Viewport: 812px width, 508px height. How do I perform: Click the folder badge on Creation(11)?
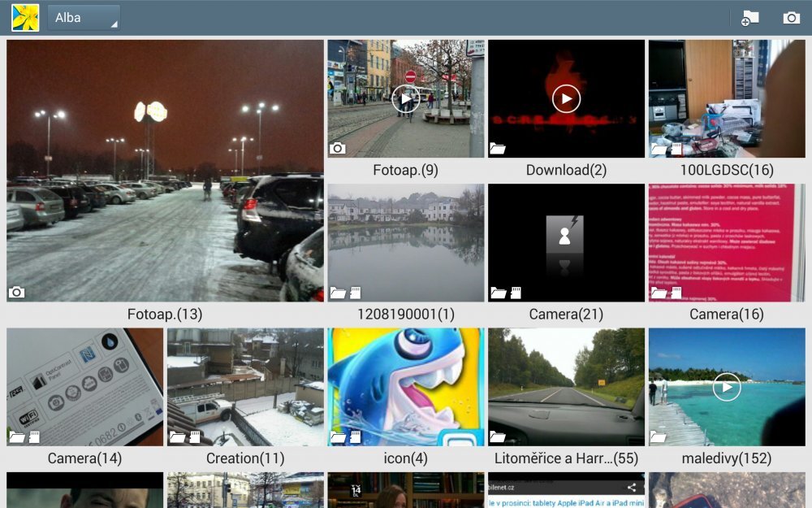point(179,435)
